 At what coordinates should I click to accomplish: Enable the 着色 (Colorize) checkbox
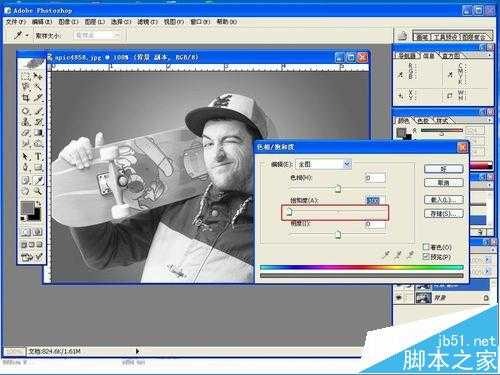click(x=426, y=247)
